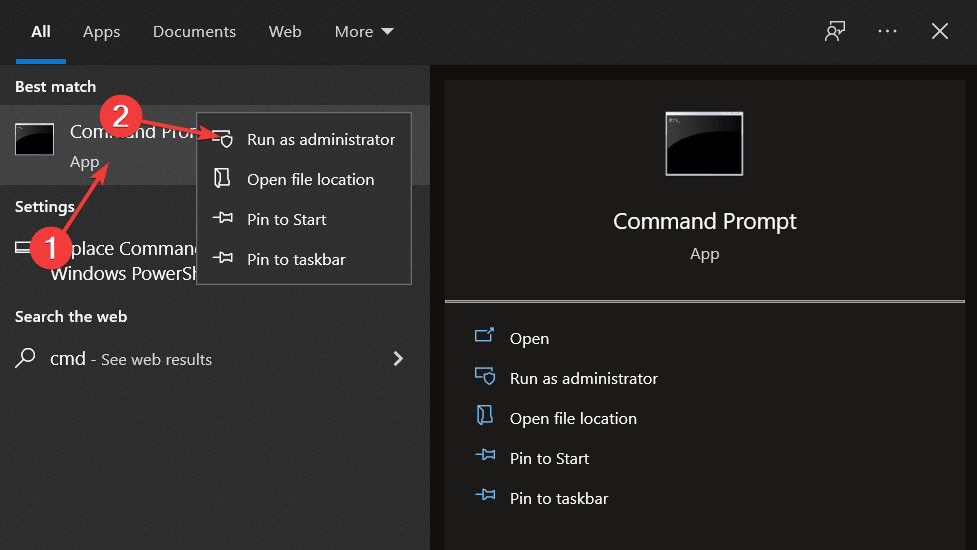977x550 pixels.
Task: Click the blue Open icon in preview pane
Action: pyautogui.click(x=485, y=336)
